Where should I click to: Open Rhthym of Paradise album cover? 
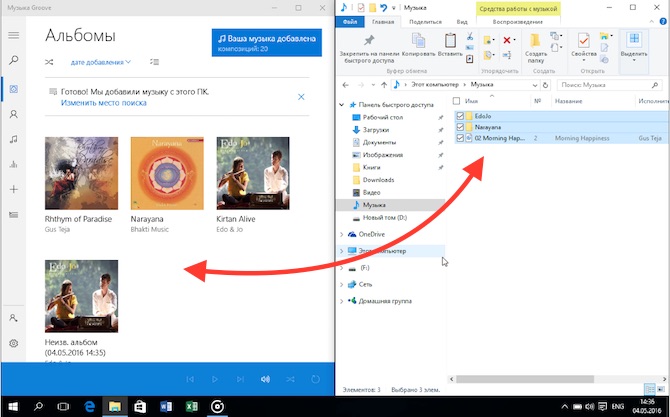(81, 173)
